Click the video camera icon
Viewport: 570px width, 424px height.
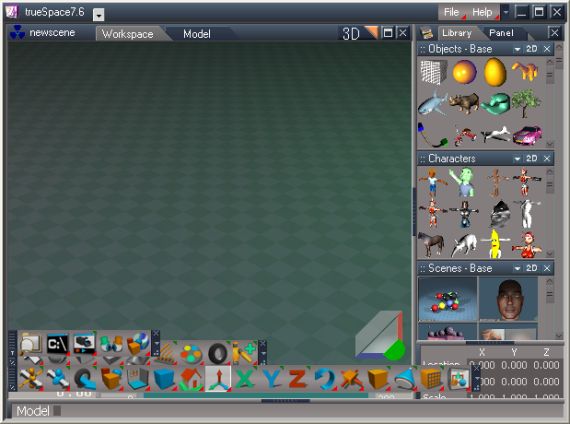click(x=84, y=343)
